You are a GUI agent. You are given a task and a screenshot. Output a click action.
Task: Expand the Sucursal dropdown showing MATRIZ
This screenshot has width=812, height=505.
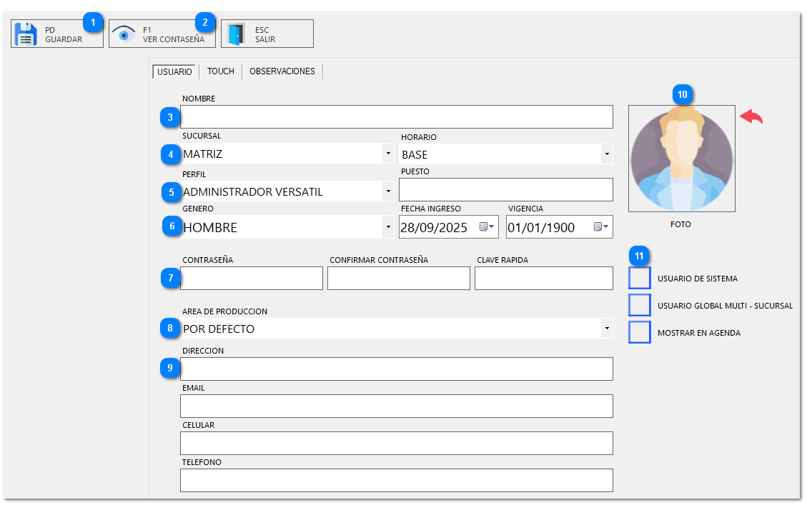[x=387, y=153]
